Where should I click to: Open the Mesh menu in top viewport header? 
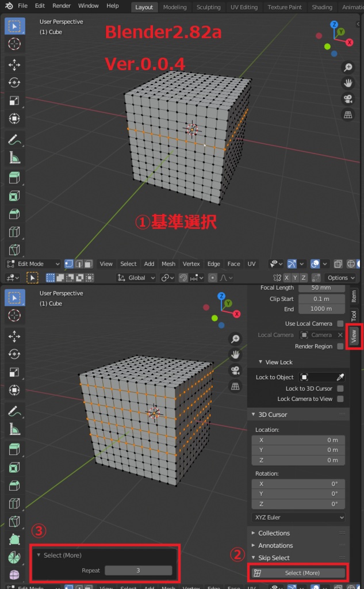point(168,263)
